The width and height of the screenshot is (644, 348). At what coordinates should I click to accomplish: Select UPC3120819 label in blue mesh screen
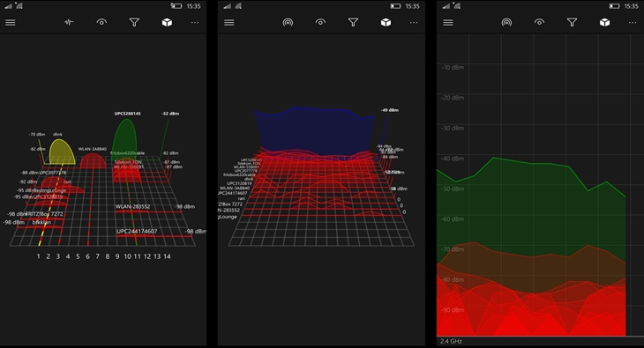pos(239,183)
